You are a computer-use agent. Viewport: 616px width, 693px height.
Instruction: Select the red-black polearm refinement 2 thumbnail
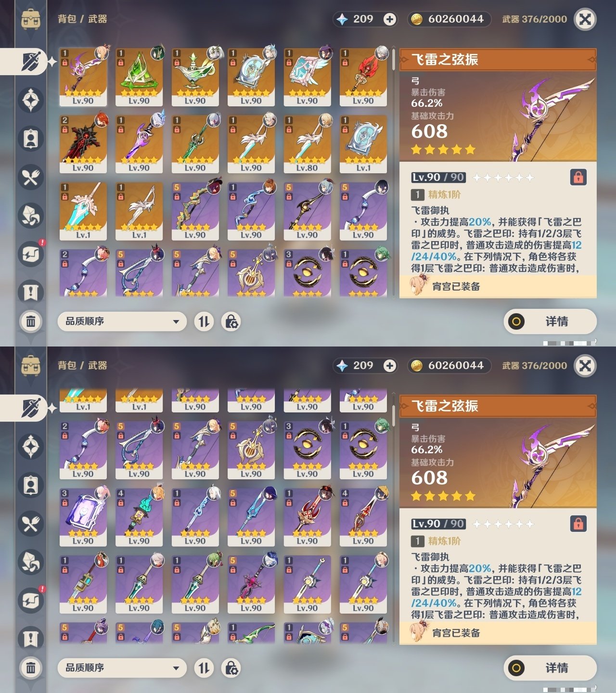click(83, 144)
